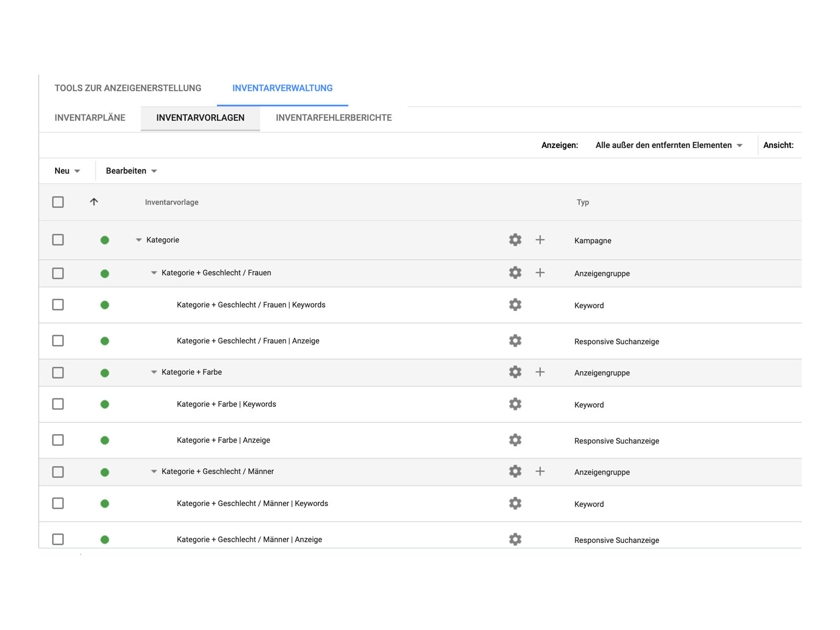840x630 pixels.
Task: Click status dot of Frauen | Anzeige row
Action: [x=105, y=341]
